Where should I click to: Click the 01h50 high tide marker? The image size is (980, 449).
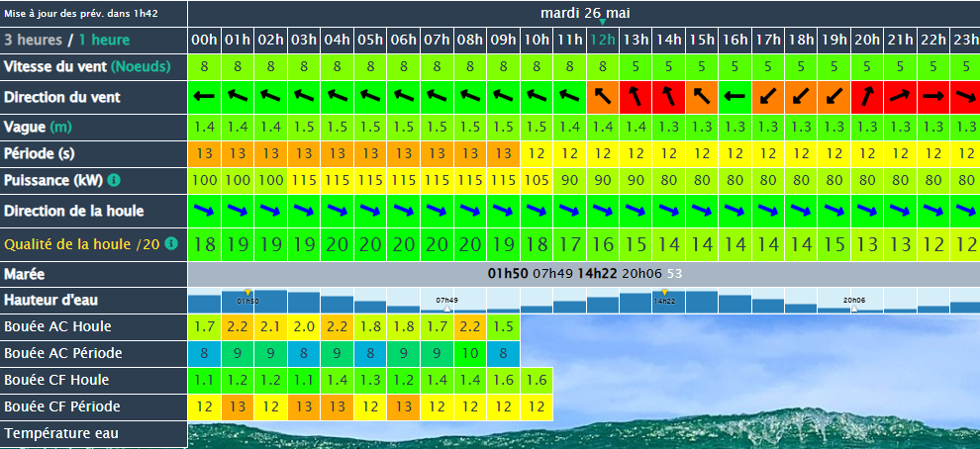click(x=247, y=293)
